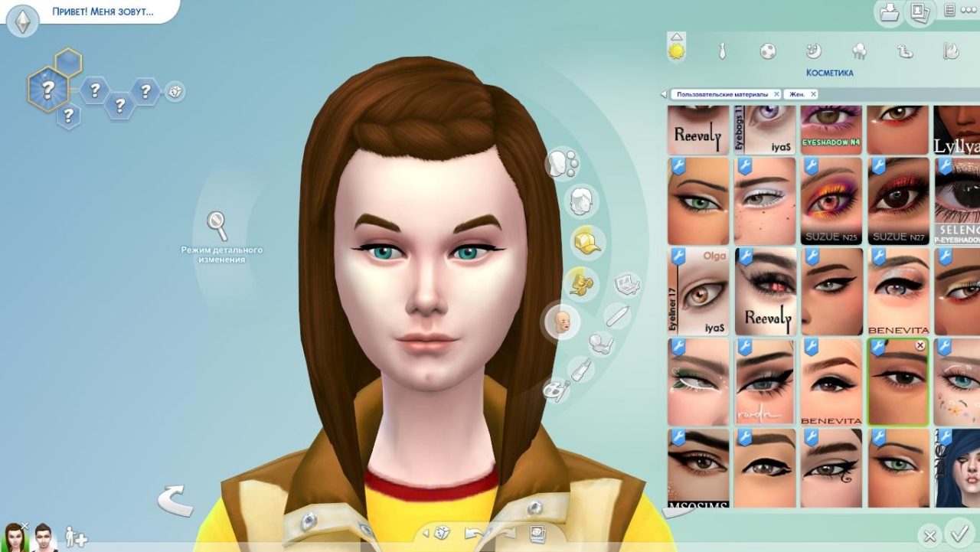Select the highlighted green-bordered eyeliner
Image resolution: width=980 pixels, height=552 pixels.
(x=898, y=382)
